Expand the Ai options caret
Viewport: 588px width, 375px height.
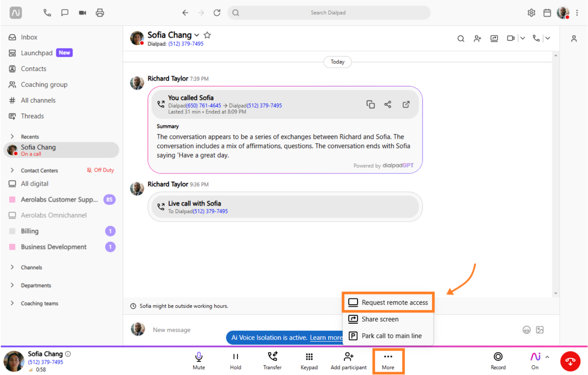pyautogui.click(x=547, y=357)
